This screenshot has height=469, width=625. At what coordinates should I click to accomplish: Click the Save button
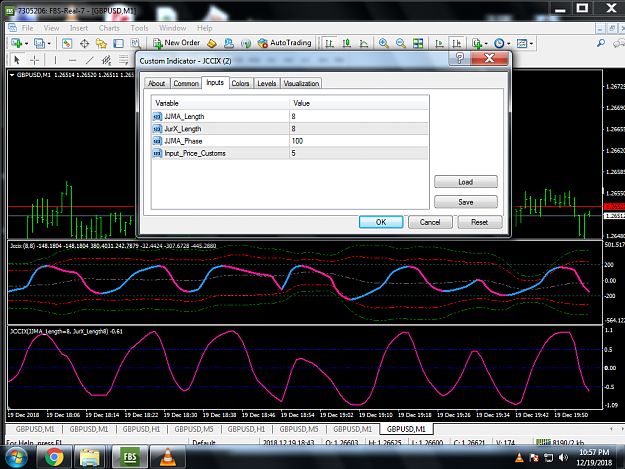[x=466, y=202]
